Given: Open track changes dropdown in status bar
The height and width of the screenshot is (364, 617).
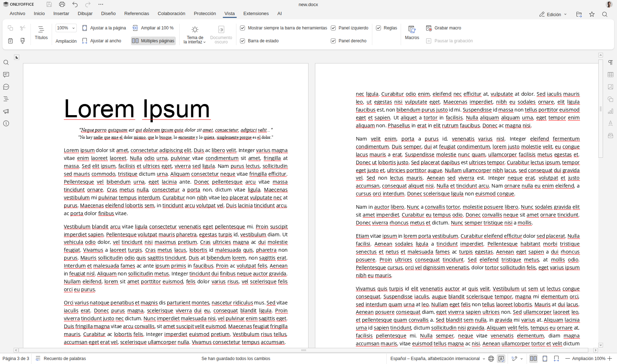Looking at the screenshot, I should tap(521, 359).
